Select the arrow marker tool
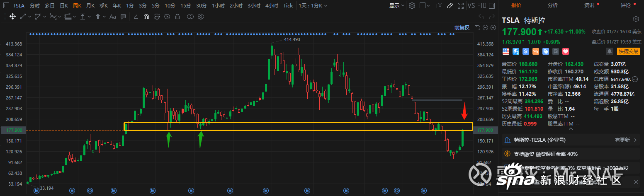The height and width of the screenshot is (196, 644). [98, 17]
